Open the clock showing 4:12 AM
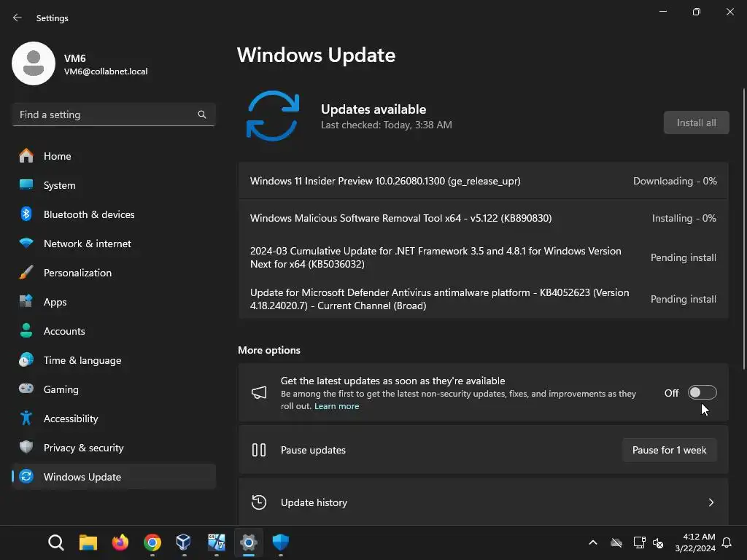 coord(695,542)
